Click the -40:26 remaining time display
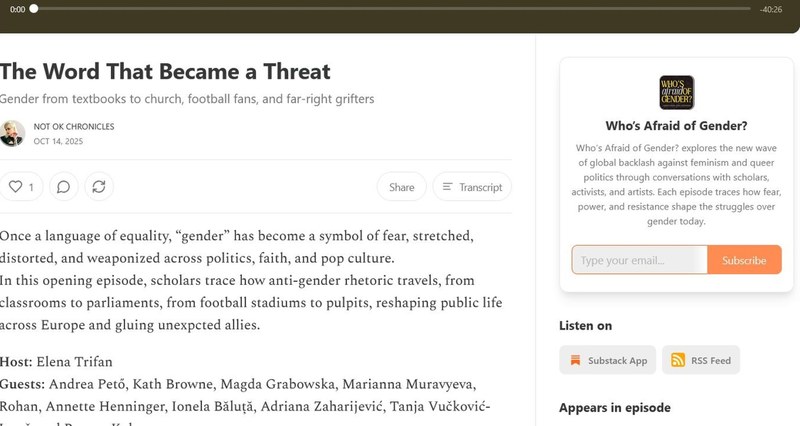Viewport: 800px width, 426px height. pyautogui.click(x=770, y=9)
